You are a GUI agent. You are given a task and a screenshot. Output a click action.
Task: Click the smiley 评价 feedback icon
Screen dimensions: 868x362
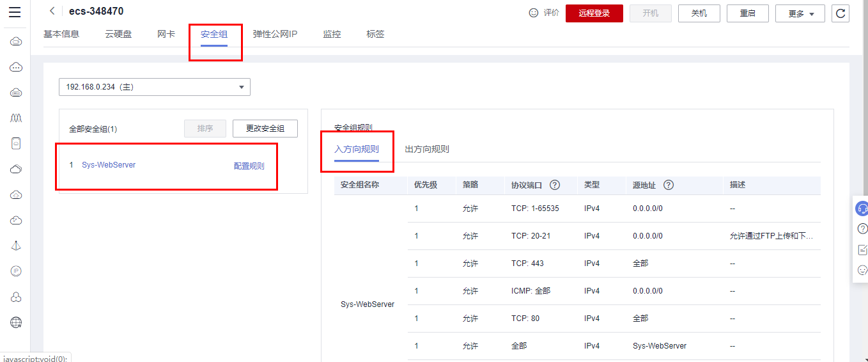[534, 13]
